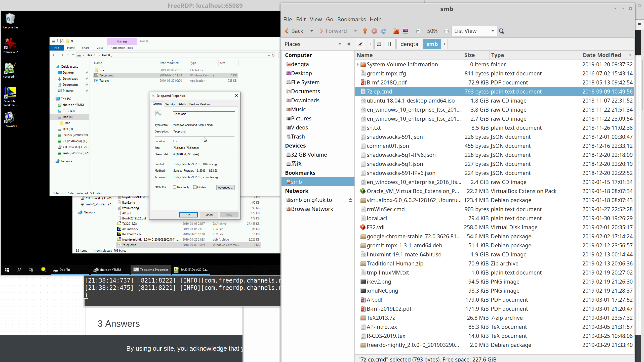Toggle the Read-only attribute checkbox
644x362 pixels.
[x=174, y=187]
